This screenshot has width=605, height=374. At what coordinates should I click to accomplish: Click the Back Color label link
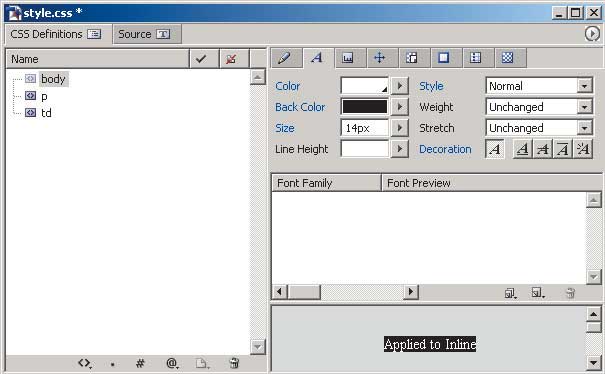pos(300,107)
